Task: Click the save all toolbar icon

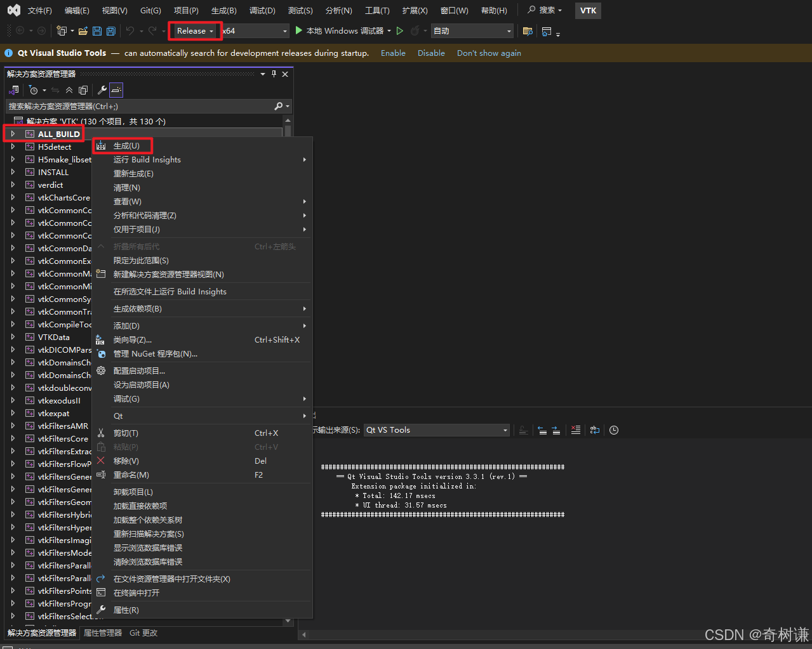Action: click(x=111, y=30)
